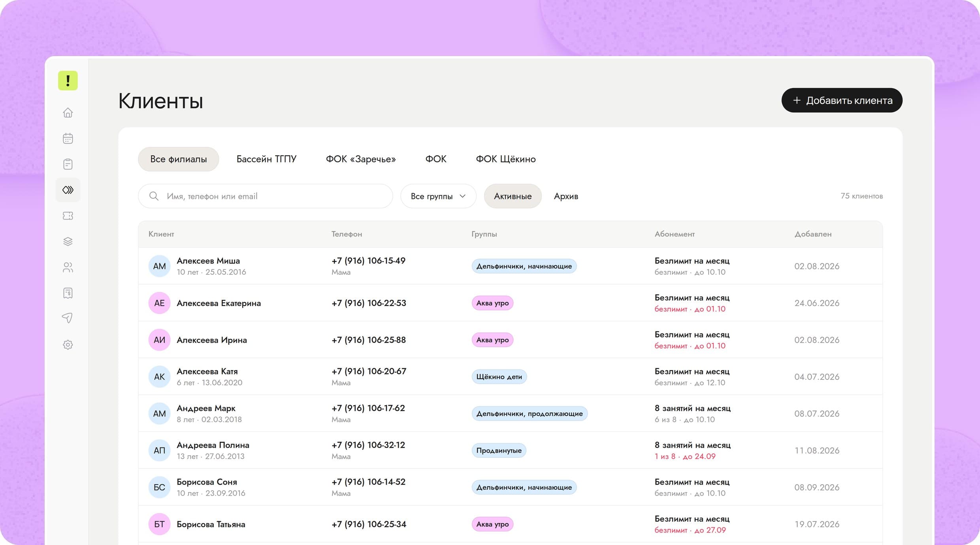
Task: Click АМ avatar of Алексеев Миша
Action: (x=159, y=266)
